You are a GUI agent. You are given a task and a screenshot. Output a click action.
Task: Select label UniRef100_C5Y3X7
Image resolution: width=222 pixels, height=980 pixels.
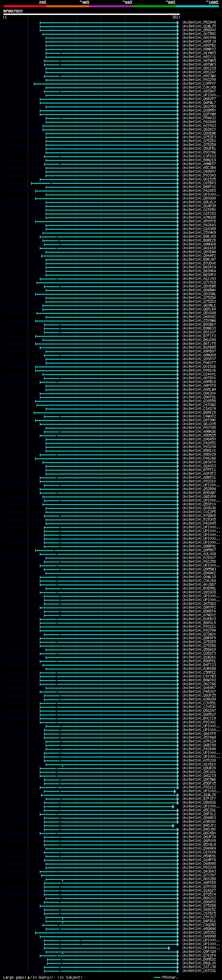pos(199,917)
